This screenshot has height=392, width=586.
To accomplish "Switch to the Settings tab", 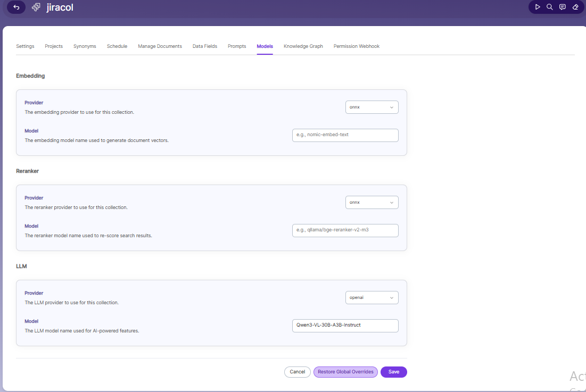I will pos(25,46).
